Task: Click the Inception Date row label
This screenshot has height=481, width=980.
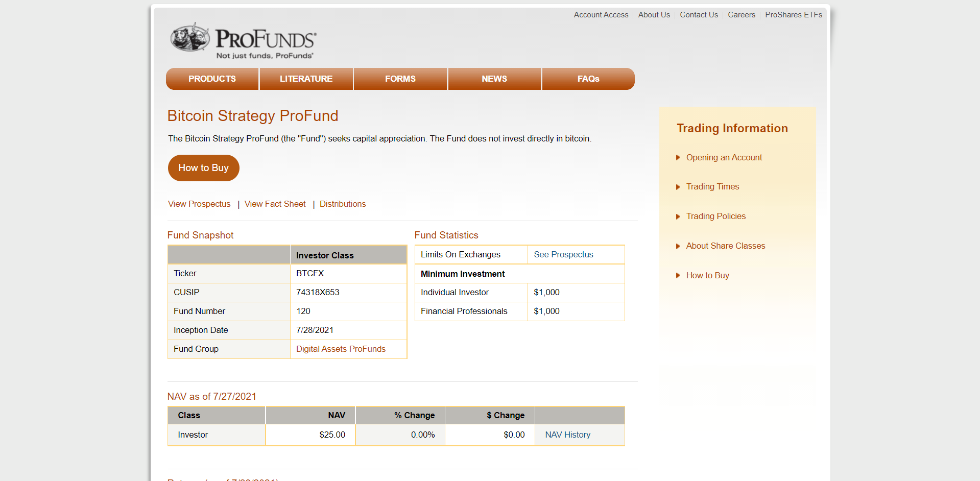Action: [201, 330]
